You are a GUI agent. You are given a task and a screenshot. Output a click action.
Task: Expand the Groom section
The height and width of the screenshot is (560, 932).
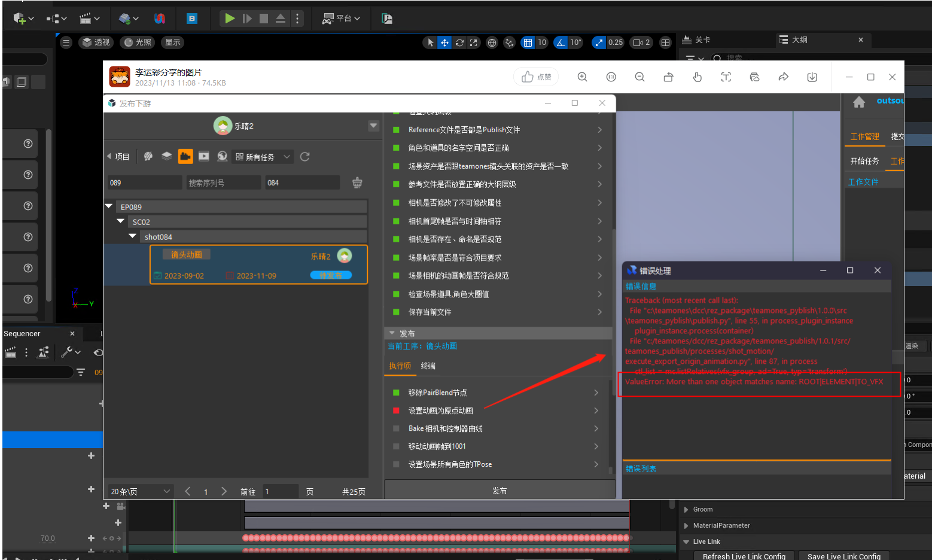(x=686, y=510)
